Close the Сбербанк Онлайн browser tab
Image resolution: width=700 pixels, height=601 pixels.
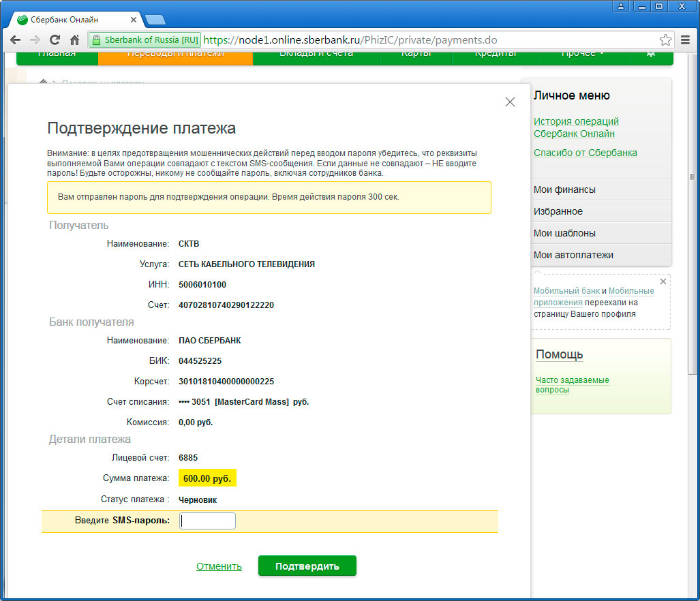click(134, 20)
